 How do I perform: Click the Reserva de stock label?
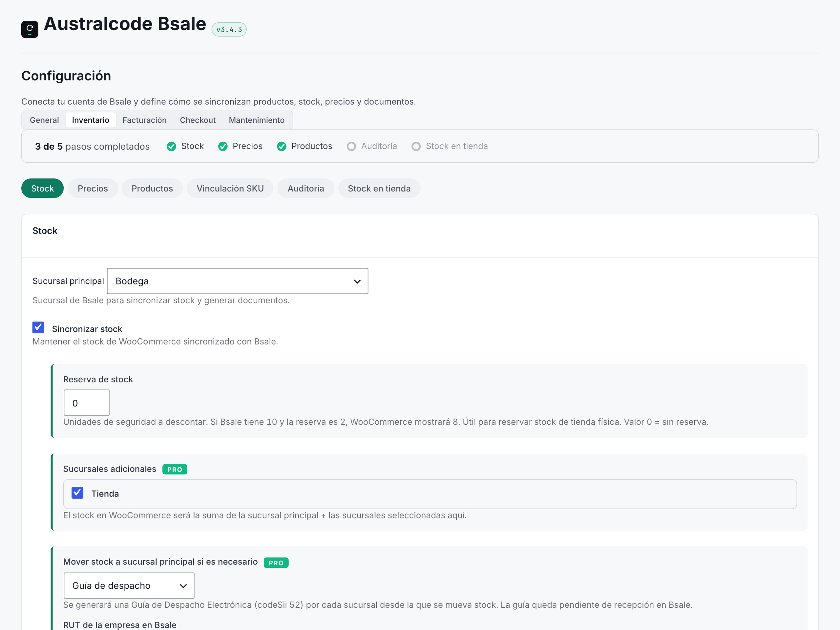pyautogui.click(x=98, y=379)
